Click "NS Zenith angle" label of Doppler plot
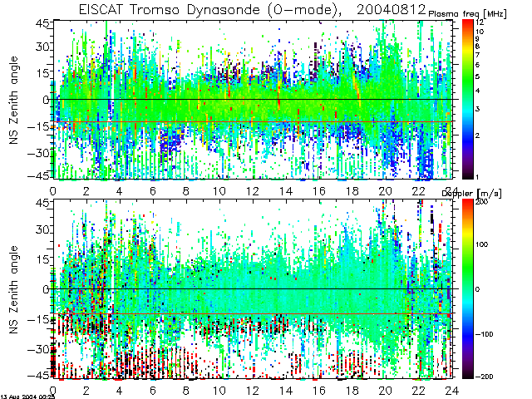This screenshot has width=532, height=399. [x=13, y=289]
